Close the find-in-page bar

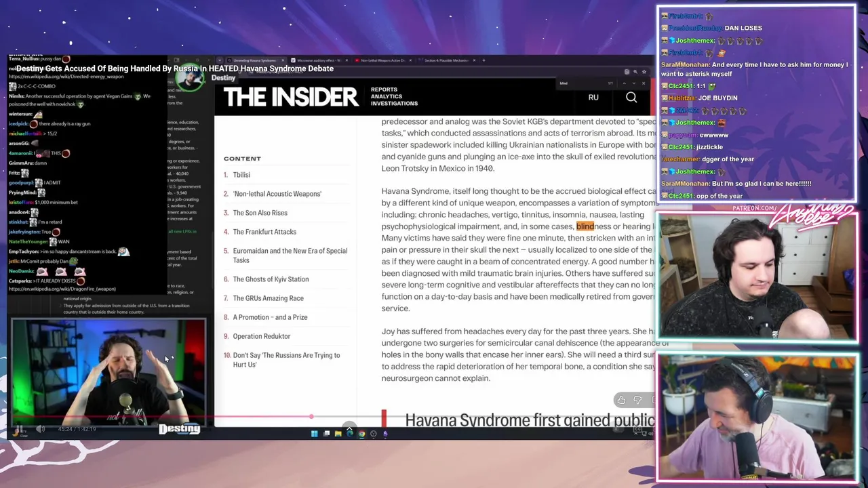(643, 83)
